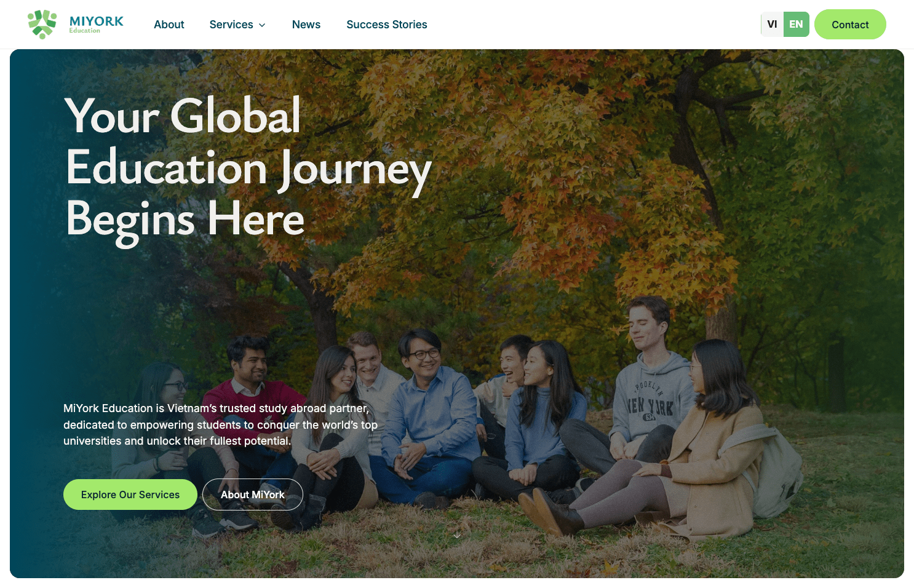Click the MIYORK Education logo text
Image resolution: width=914 pixels, height=588 pixels.
click(96, 24)
